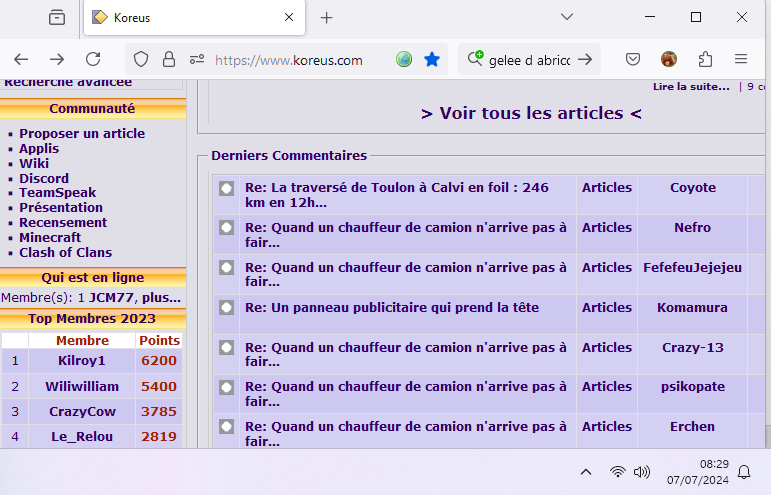The image size is (771, 495).
Task: Expand the hidden system tray icons chevron
Action: 585,472
